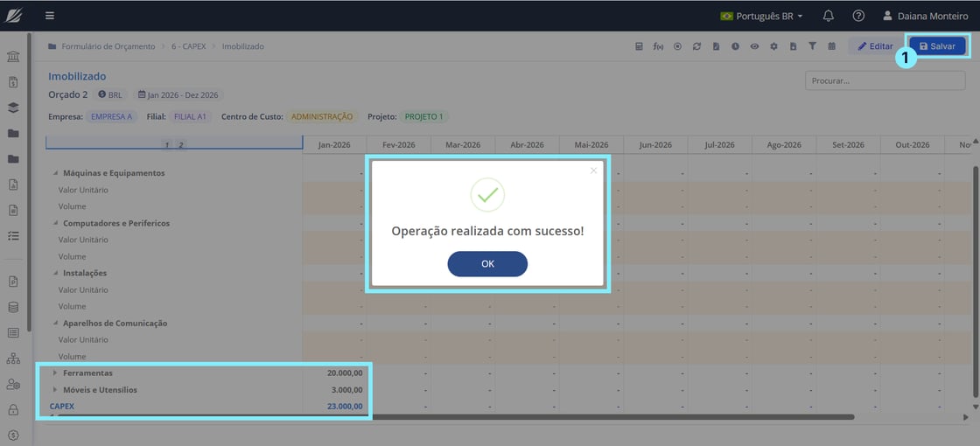Click the 3.000,00 Móveis e Utensílios value

[x=346, y=390]
